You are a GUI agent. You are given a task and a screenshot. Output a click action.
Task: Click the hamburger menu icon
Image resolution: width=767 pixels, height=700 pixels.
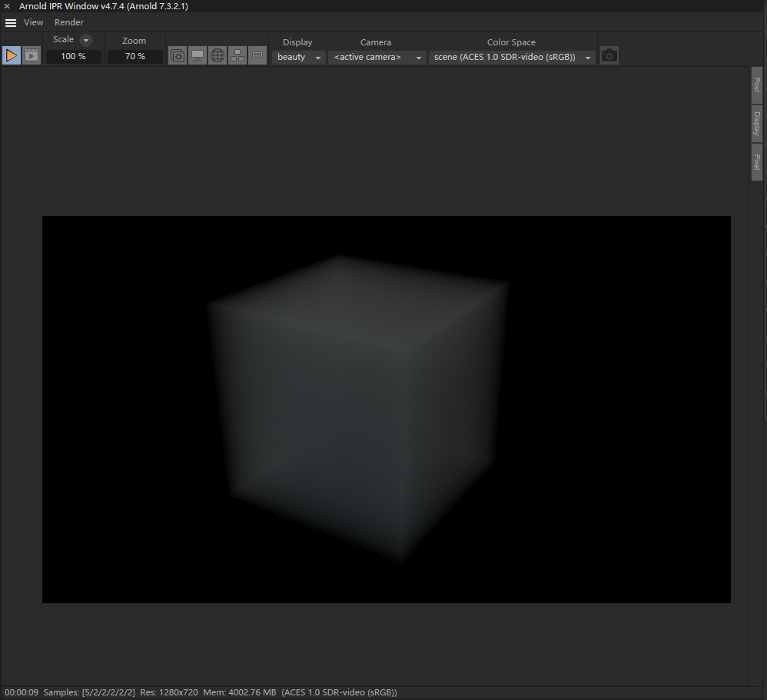click(x=10, y=22)
